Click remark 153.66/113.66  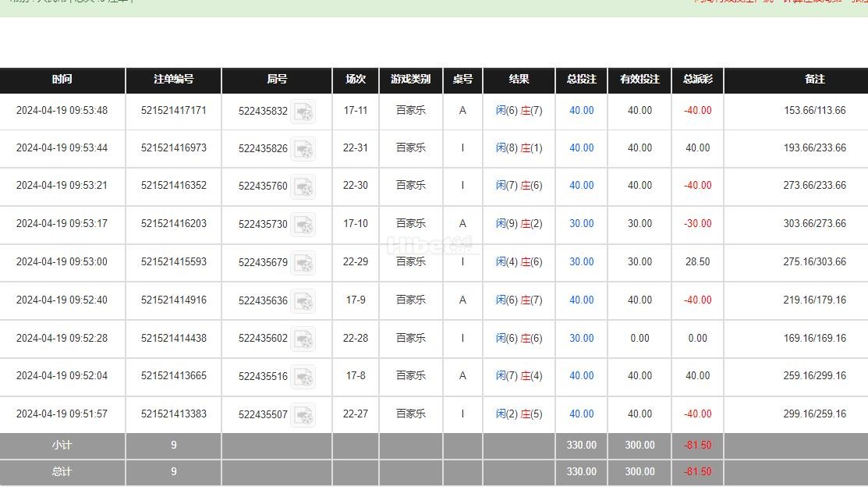815,110
